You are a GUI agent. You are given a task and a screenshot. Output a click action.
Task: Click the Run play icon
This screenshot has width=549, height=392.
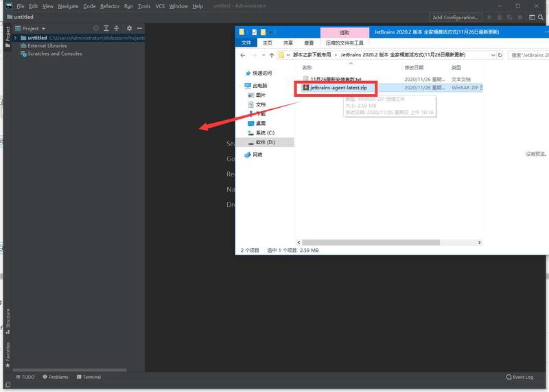click(x=489, y=17)
